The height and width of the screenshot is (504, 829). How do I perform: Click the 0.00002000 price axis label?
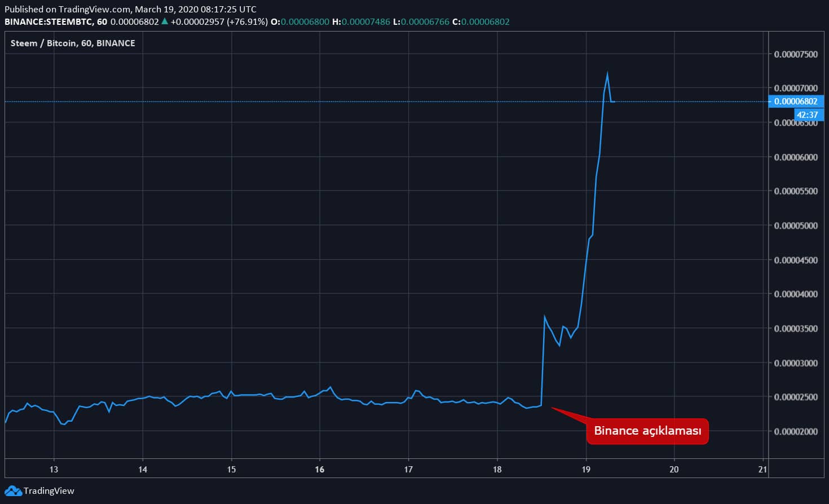[x=795, y=431]
